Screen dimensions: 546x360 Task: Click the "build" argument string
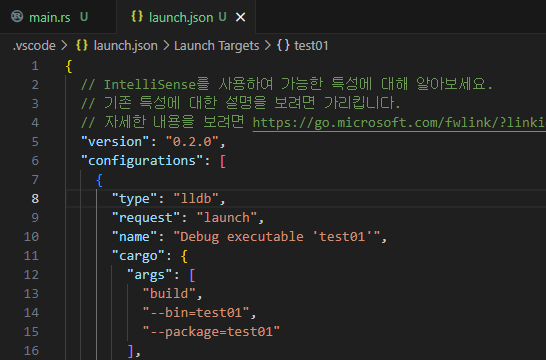(x=169, y=294)
